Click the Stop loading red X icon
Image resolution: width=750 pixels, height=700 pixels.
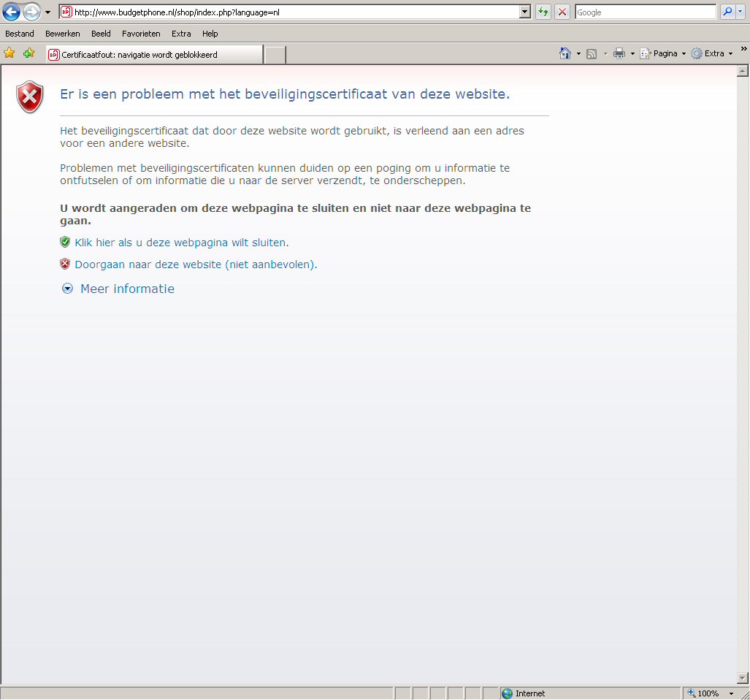coord(562,12)
